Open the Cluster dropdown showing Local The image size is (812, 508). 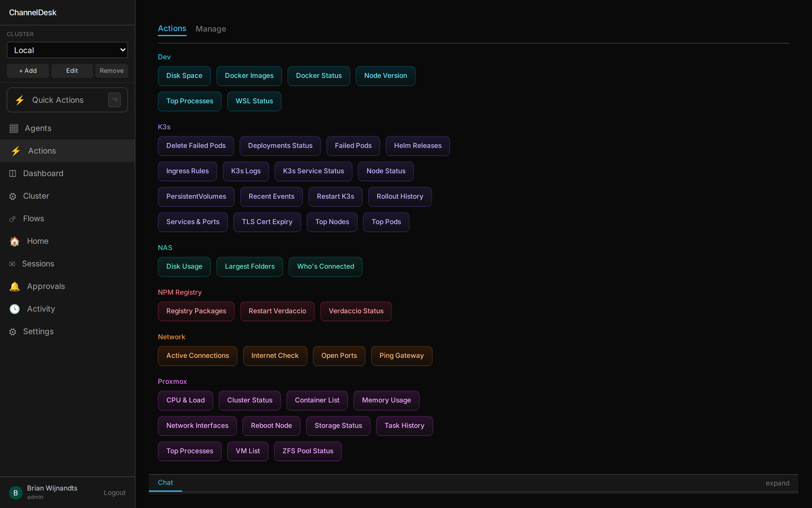(67, 50)
